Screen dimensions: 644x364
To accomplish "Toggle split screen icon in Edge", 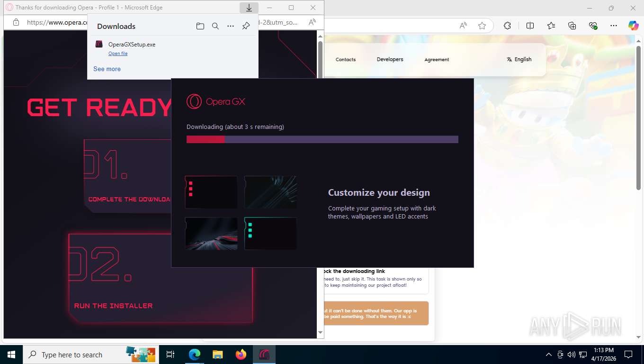I will tap(530, 26).
